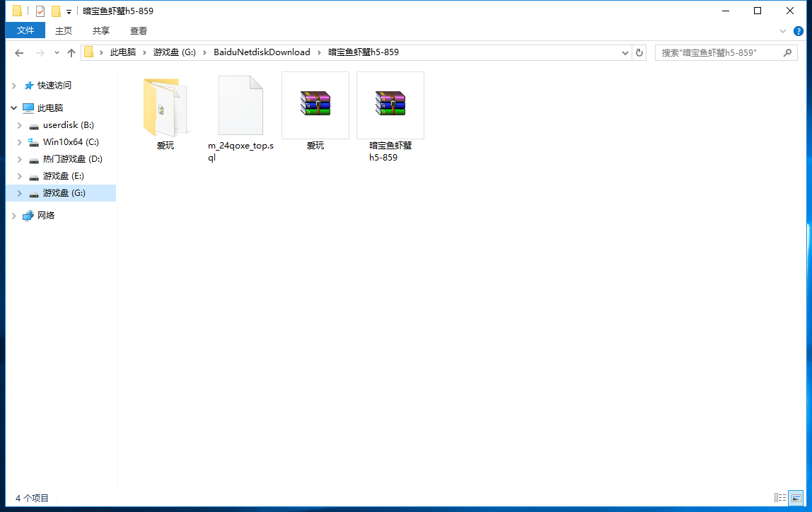This screenshot has height=512, width=812.
Task: Click the Help question mark icon
Action: click(x=799, y=31)
